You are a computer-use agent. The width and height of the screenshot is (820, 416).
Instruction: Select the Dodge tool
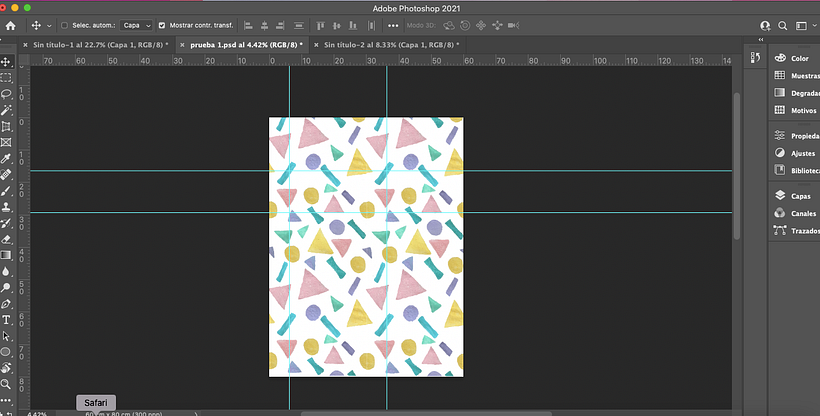point(6,288)
